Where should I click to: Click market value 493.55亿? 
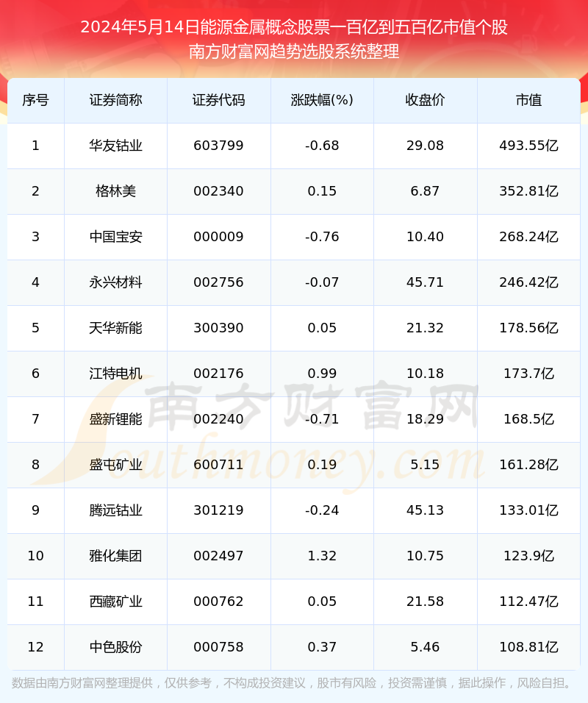(529, 146)
